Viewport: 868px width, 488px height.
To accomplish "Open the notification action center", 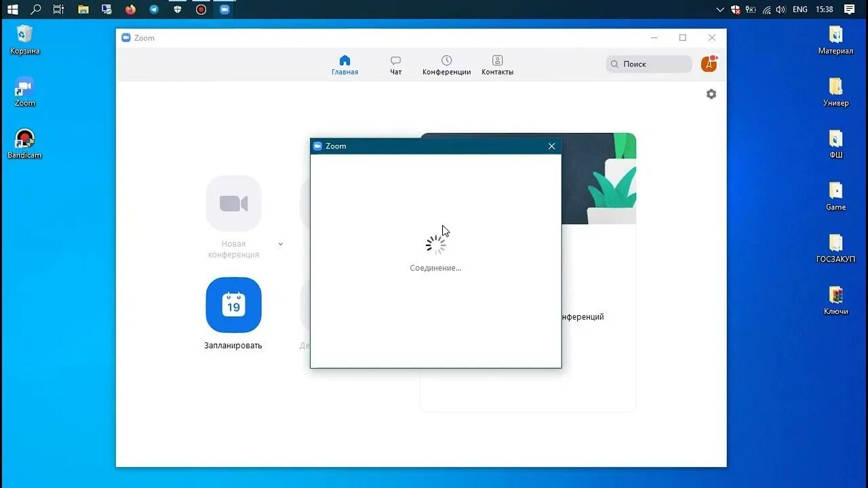I will coord(849,9).
